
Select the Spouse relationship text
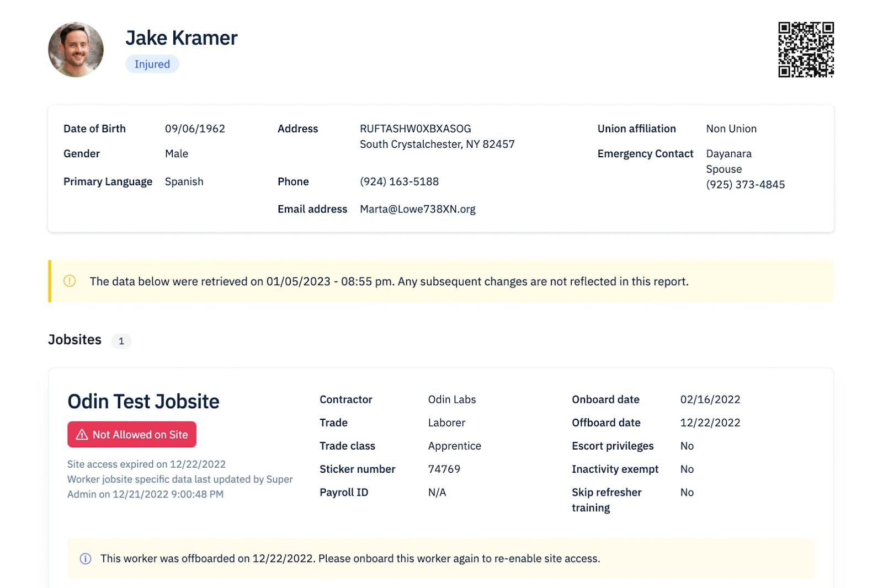pos(724,169)
